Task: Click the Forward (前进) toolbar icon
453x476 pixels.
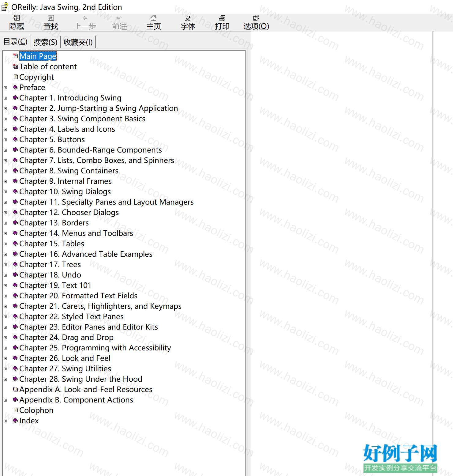Action: click(x=119, y=18)
